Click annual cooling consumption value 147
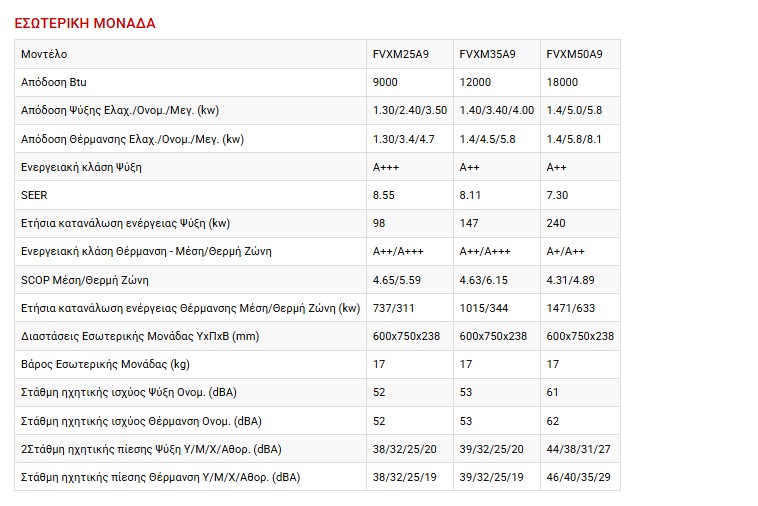 [x=468, y=223]
